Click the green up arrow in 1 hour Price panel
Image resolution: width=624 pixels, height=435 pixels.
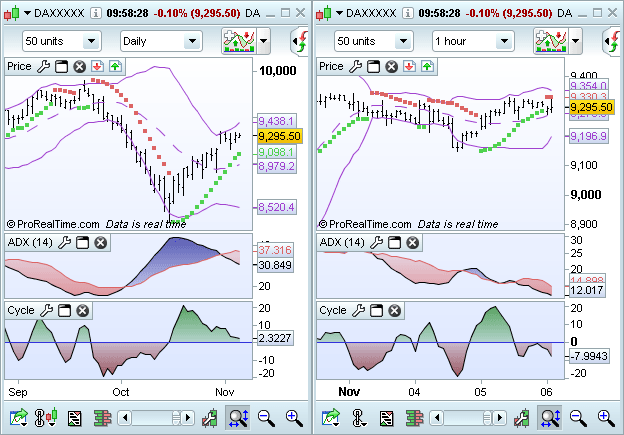[428, 66]
